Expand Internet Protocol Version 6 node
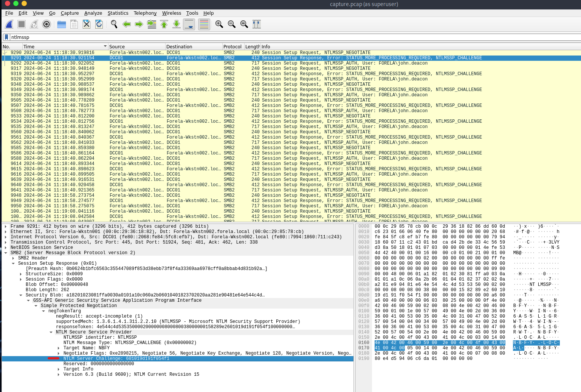This screenshot has height=392, width=581. (x=6, y=237)
